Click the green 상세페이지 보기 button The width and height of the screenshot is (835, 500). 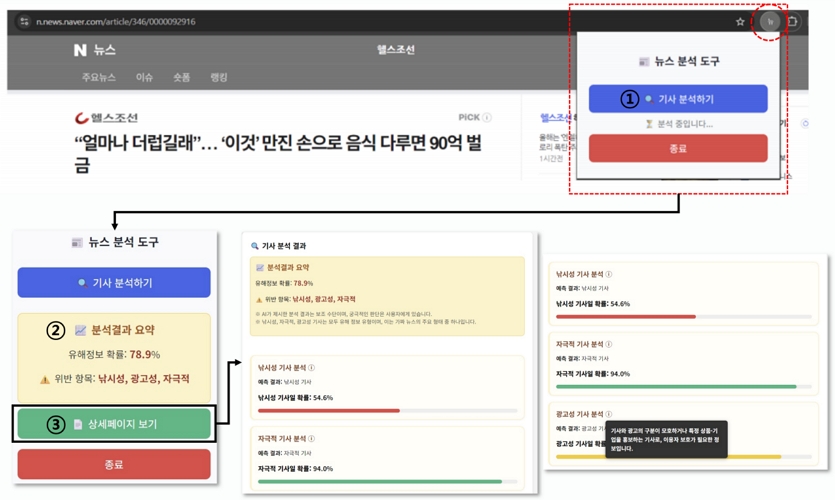(x=114, y=424)
